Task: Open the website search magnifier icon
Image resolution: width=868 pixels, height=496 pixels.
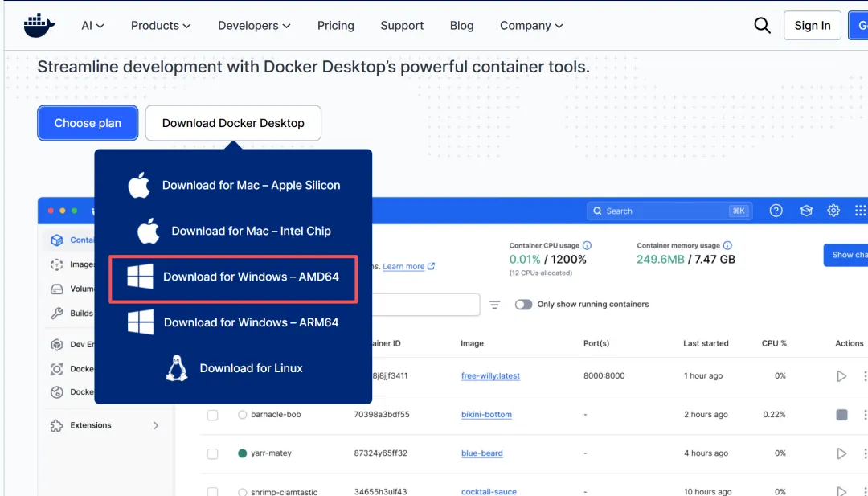Action: coord(762,26)
